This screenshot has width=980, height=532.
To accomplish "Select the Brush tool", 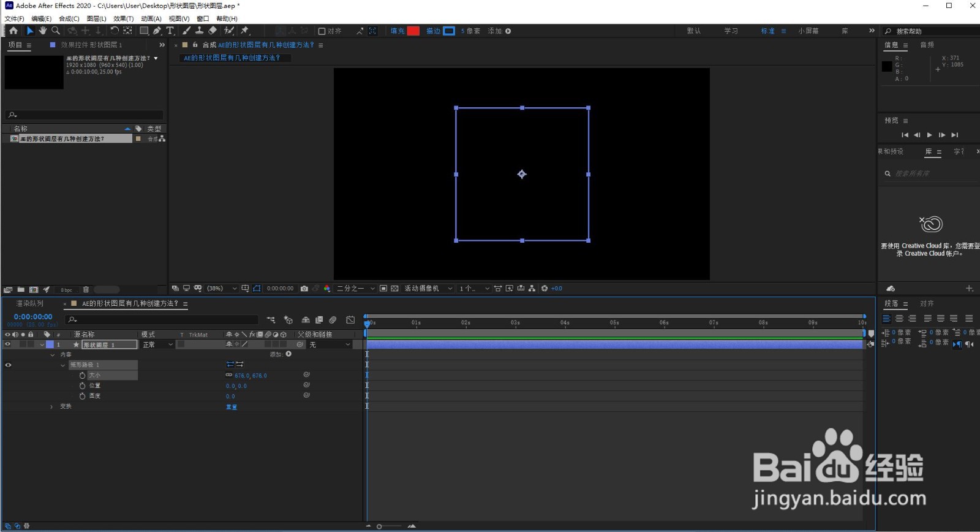I will point(186,31).
